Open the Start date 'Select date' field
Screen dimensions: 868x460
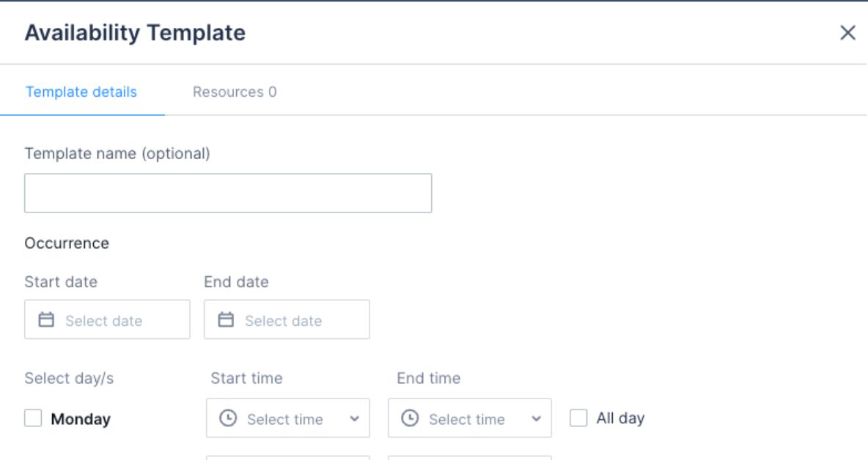(x=107, y=320)
